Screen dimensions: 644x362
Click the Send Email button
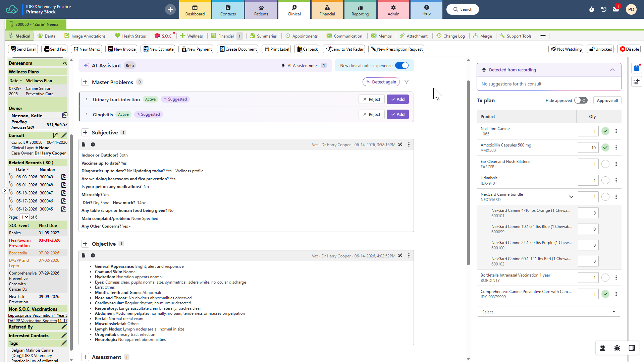click(x=23, y=49)
